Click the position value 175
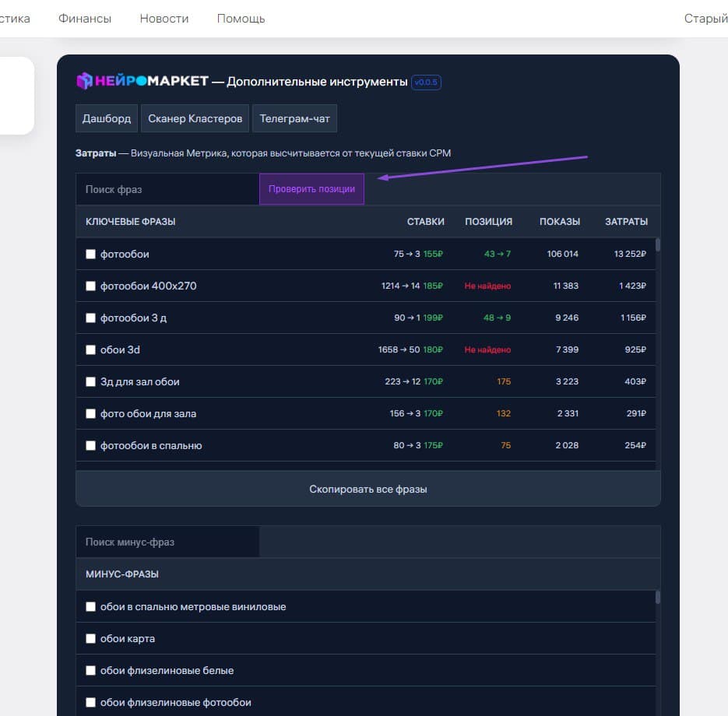Viewport: 728px width, 716px height. point(504,381)
